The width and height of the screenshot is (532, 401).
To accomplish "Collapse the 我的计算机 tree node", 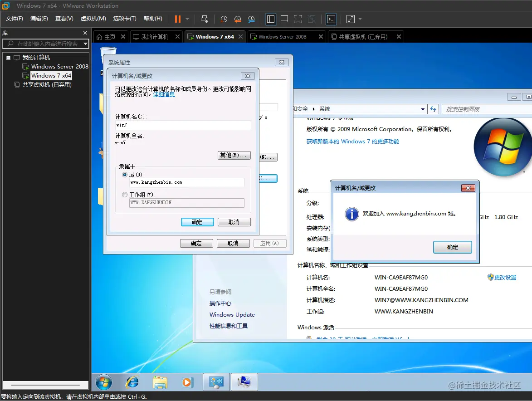I will point(8,58).
